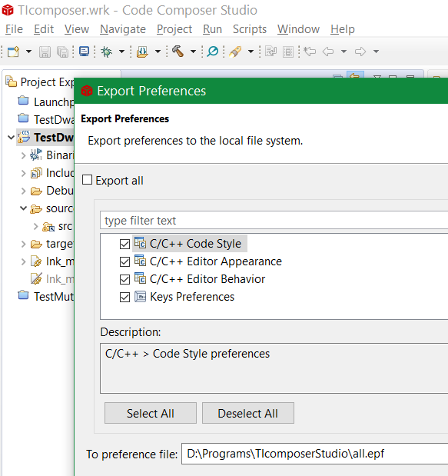Screen dimensions: 448x476
Task: Open the Navigate menu
Action: coord(123,29)
